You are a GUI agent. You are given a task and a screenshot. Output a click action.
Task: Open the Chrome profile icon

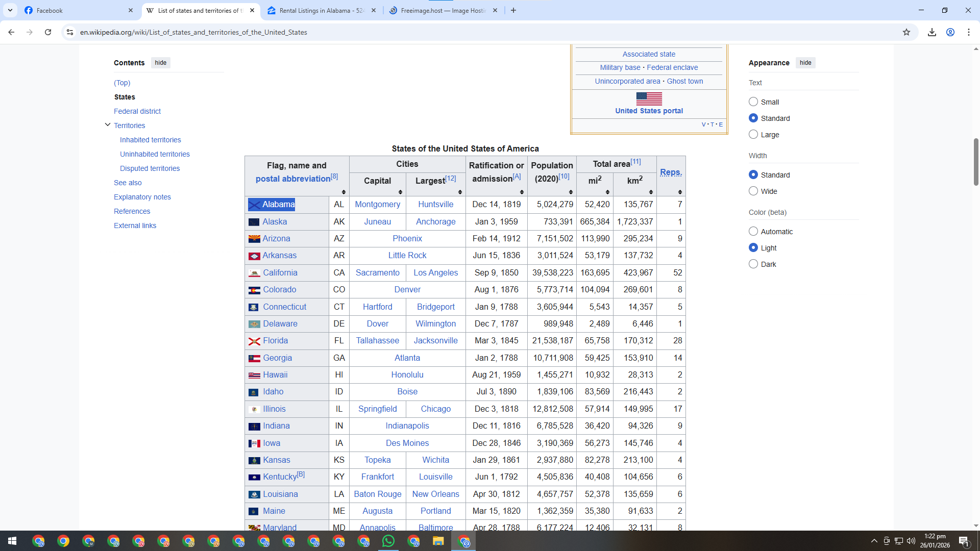click(950, 32)
